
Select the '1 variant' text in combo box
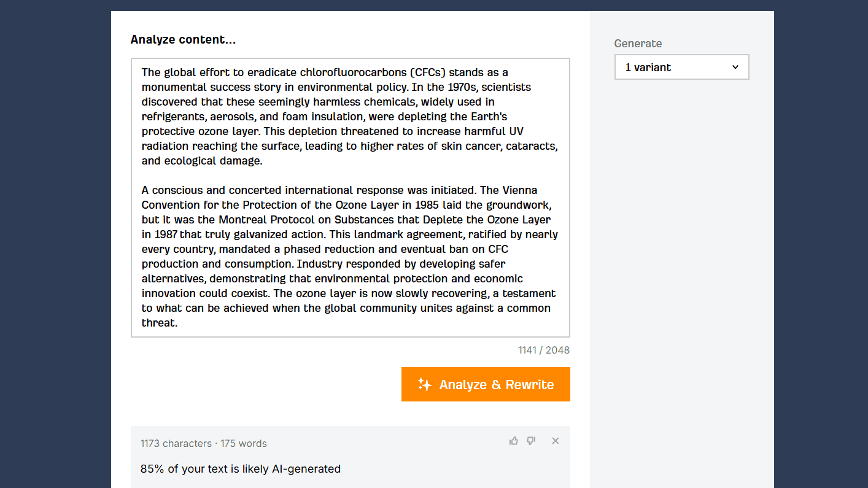648,68
